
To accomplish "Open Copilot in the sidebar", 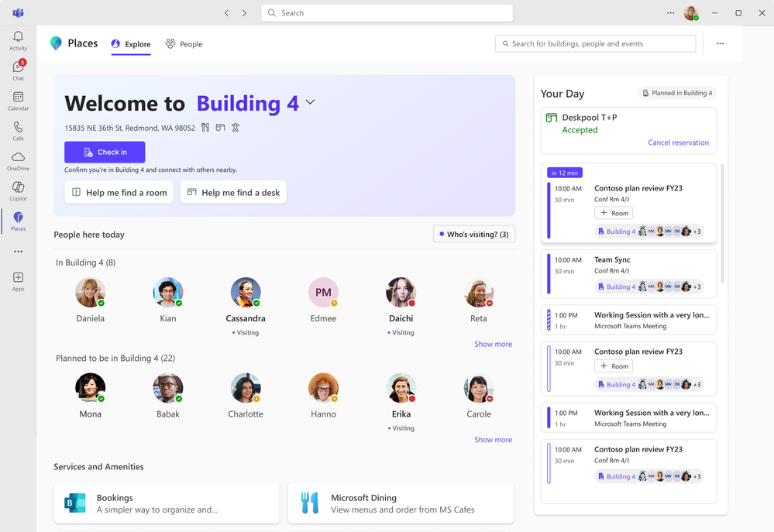I will tap(18, 191).
